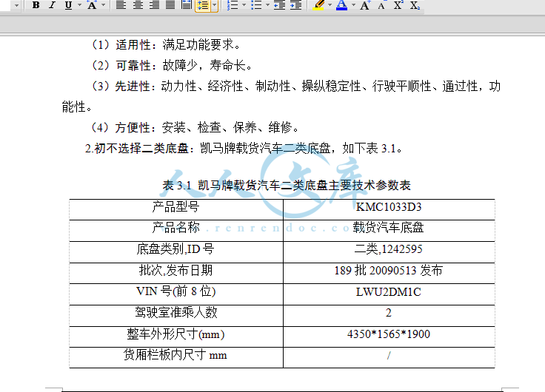Click the line spacing button

(x=203, y=5)
